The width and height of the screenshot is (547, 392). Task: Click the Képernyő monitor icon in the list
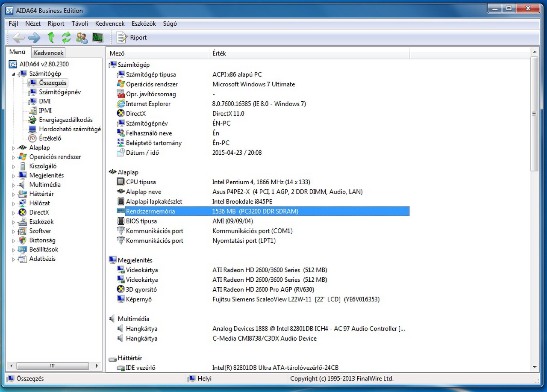pos(121,300)
